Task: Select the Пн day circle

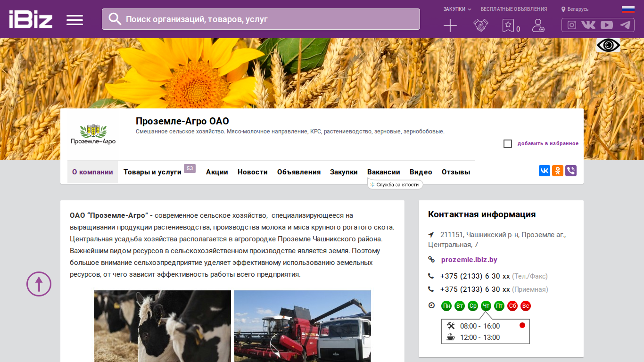Action: pos(446,306)
